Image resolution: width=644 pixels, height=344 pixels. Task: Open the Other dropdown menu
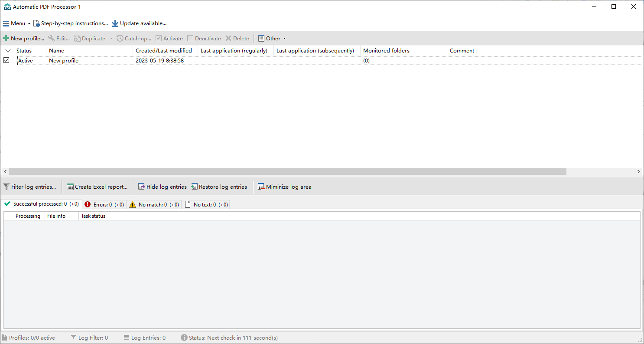tap(272, 39)
